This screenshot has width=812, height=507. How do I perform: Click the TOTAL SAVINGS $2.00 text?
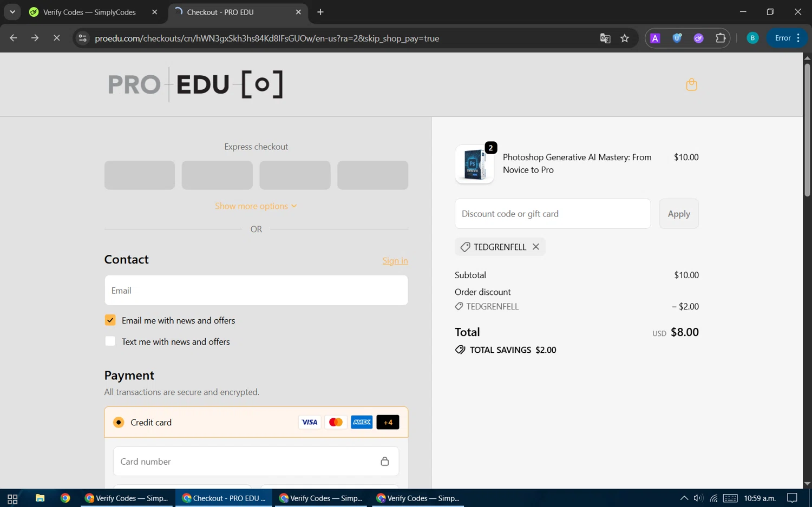(x=513, y=350)
